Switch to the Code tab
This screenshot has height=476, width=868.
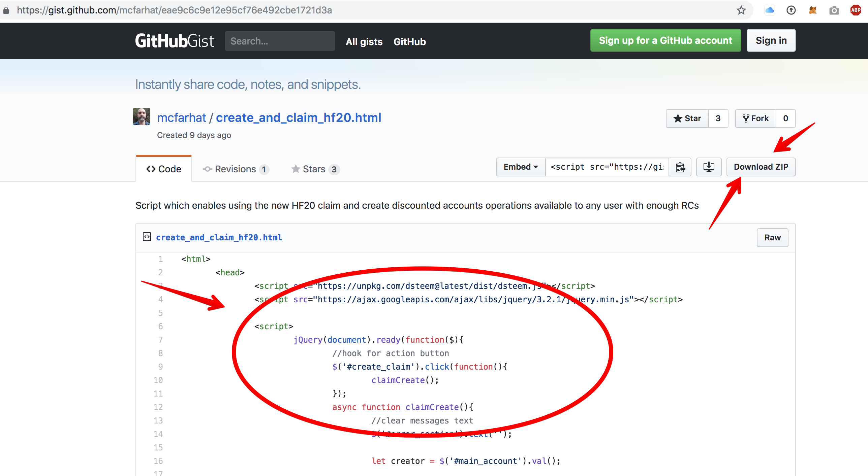coord(164,169)
